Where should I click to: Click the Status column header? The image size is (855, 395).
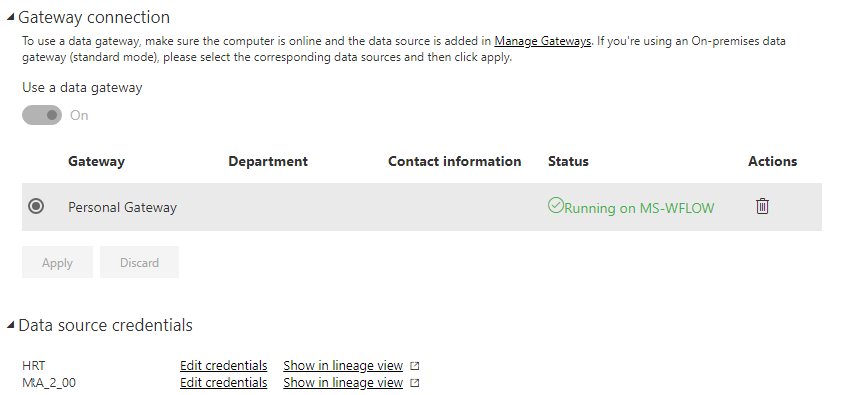pos(568,161)
